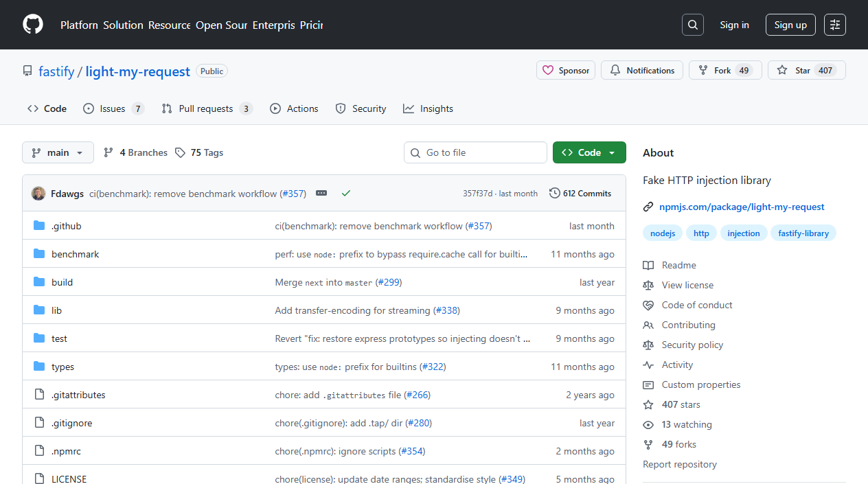Open the search magnifier icon in header
Image resolution: width=868 pixels, height=484 pixels.
(693, 25)
